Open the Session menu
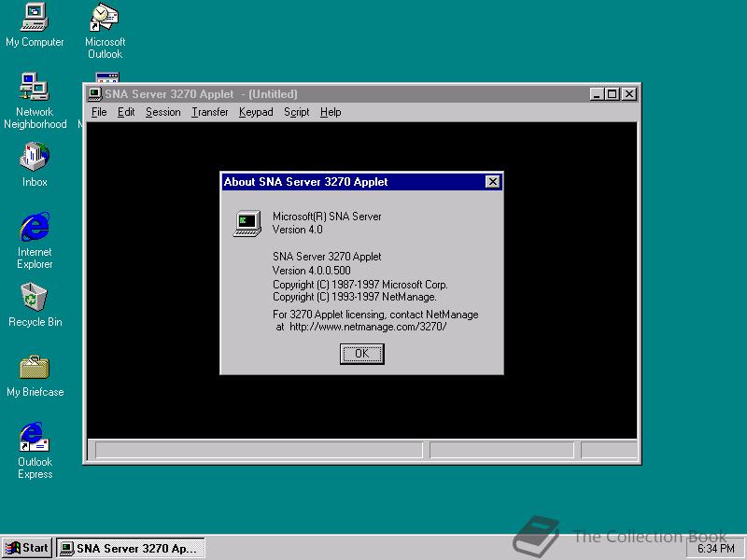The width and height of the screenshot is (747, 560). point(162,112)
